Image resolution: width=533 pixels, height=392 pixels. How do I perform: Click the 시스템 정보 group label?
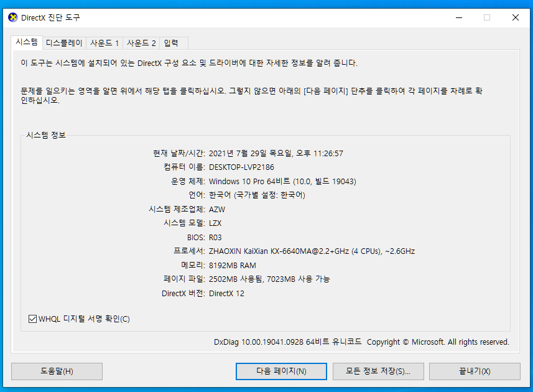tap(46, 135)
